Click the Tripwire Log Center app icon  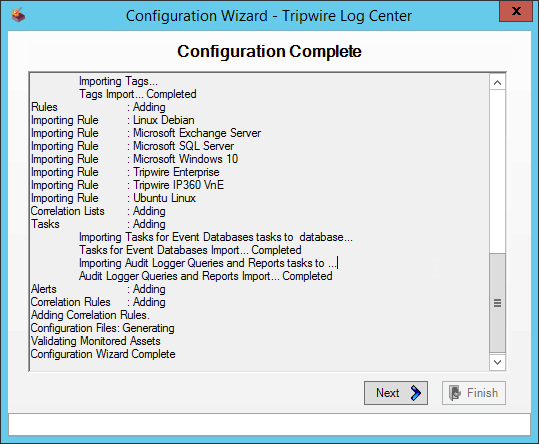click(x=18, y=15)
